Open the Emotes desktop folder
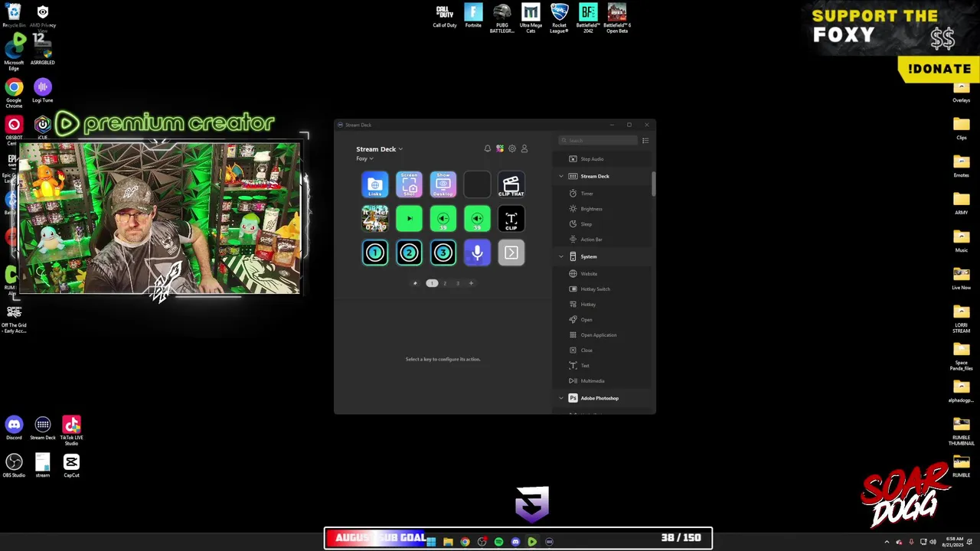This screenshot has width=980, height=551. (961, 165)
